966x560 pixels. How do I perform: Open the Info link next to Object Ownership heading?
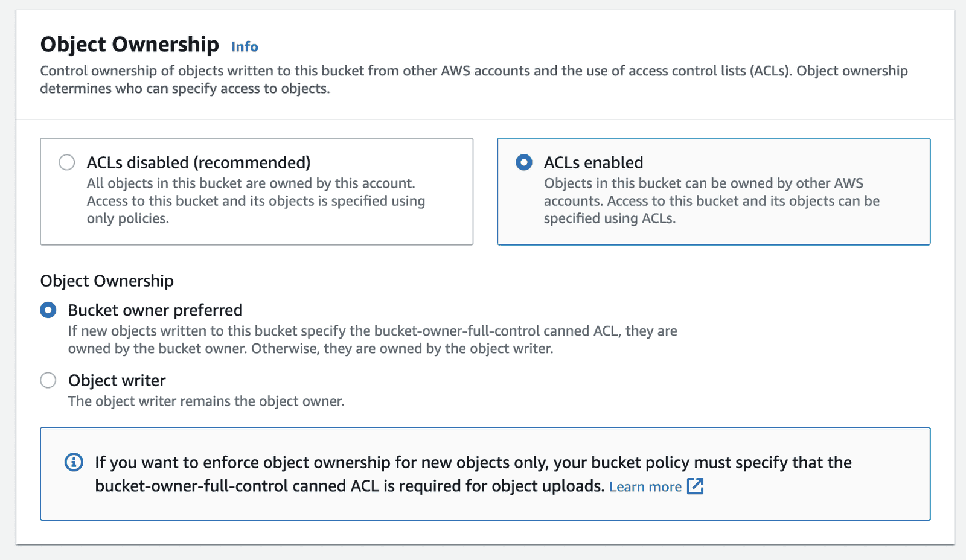pyautogui.click(x=244, y=46)
